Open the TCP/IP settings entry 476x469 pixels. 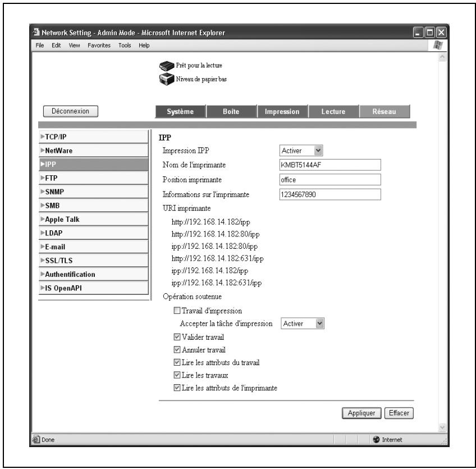(x=94, y=137)
